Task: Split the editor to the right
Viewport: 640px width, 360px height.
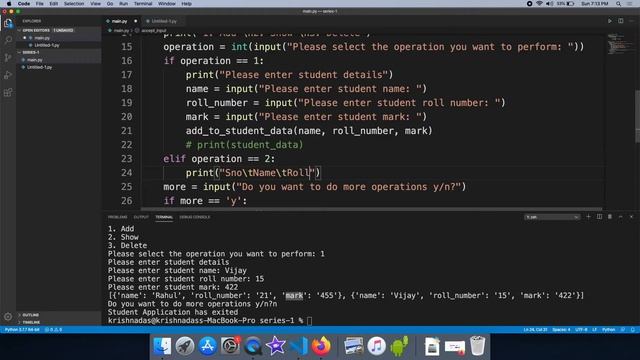Action: tap(620, 21)
